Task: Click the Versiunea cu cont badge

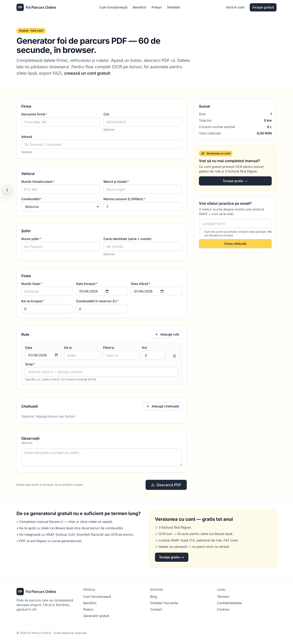Action: point(216,153)
